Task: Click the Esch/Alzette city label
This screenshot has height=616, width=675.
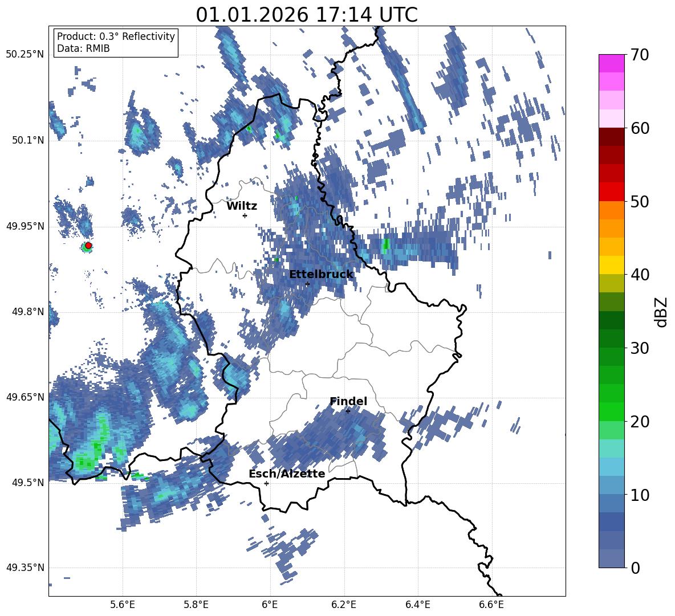Action: (287, 474)
